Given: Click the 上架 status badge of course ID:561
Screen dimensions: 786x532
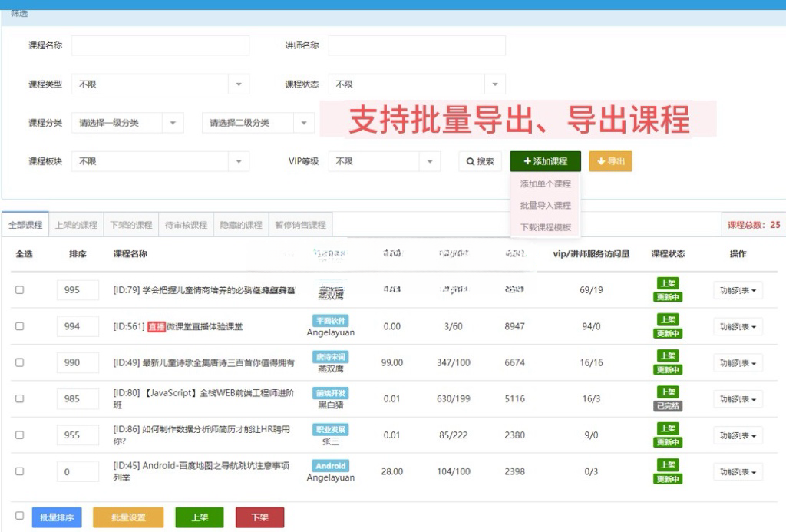Looking at the screenshot, I should tap(668, 319).
